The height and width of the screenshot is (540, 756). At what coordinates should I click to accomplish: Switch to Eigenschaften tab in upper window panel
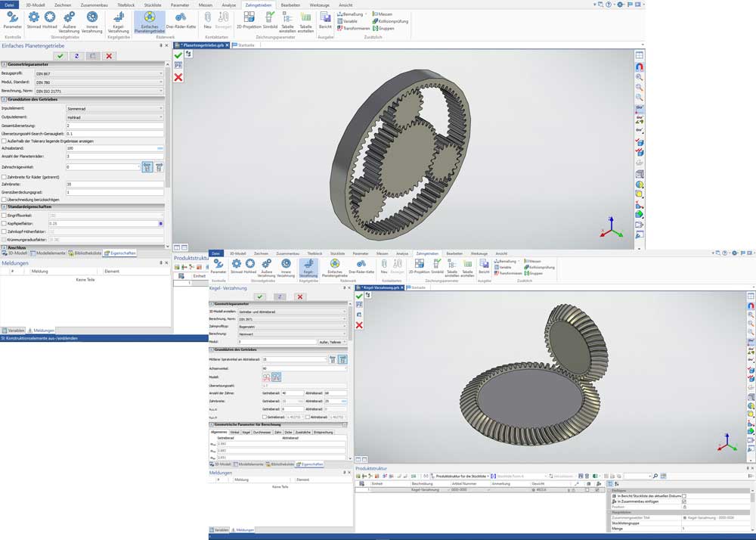pos(120,253)
